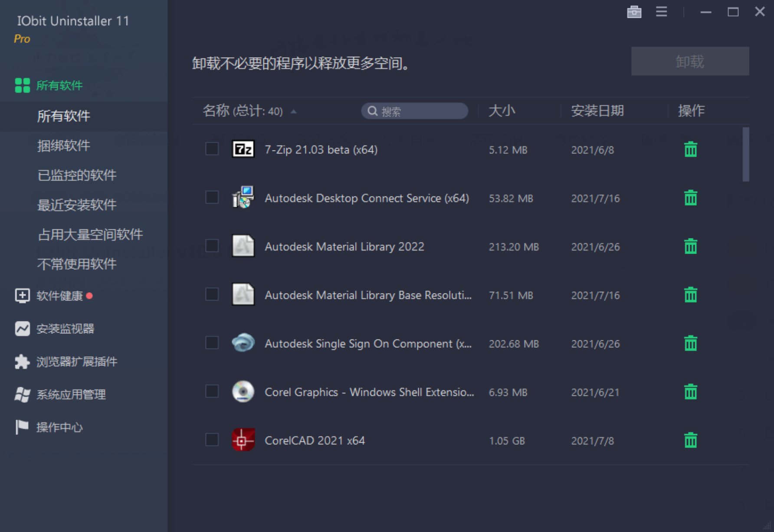Image resolution: width=774 pixels, height=532 pixels.
Task: Sort list by 安装日期 column header
Action: click(597, 111)
